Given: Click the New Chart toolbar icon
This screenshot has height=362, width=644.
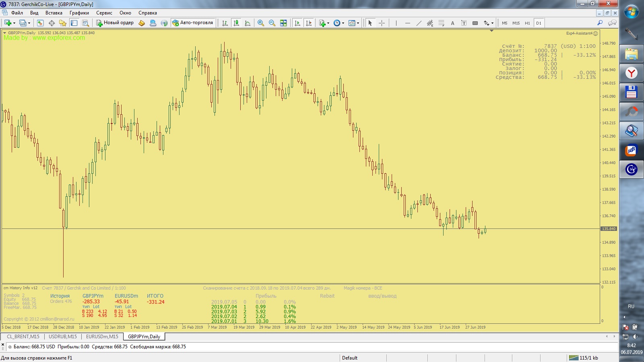Looking at the screenshot, I should [7, 23].
